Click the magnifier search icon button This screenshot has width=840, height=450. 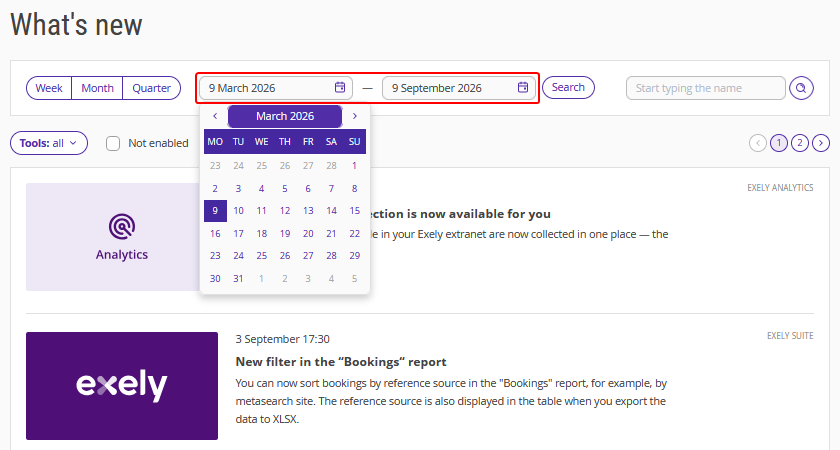[x=801, y=88]
